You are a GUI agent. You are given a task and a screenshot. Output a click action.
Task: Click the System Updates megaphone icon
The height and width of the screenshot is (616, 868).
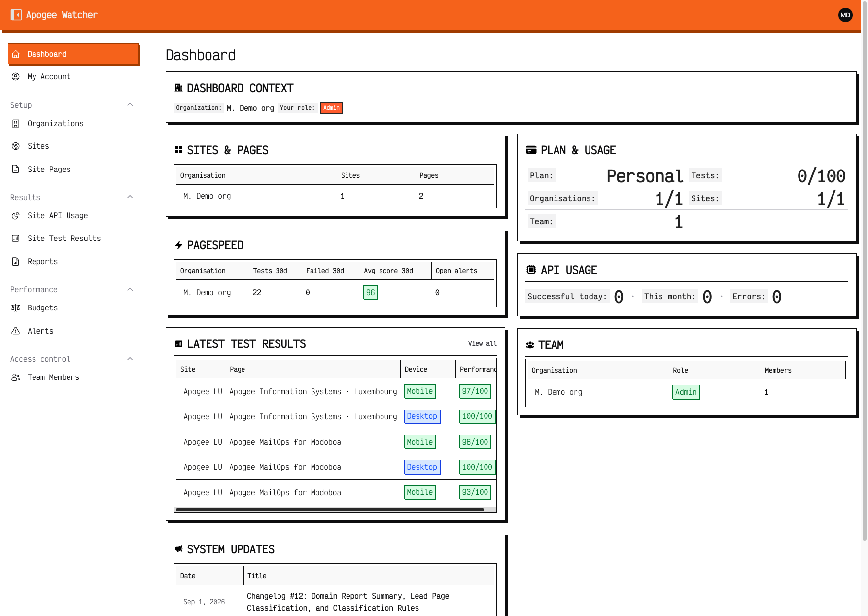(x=179, y=549)
